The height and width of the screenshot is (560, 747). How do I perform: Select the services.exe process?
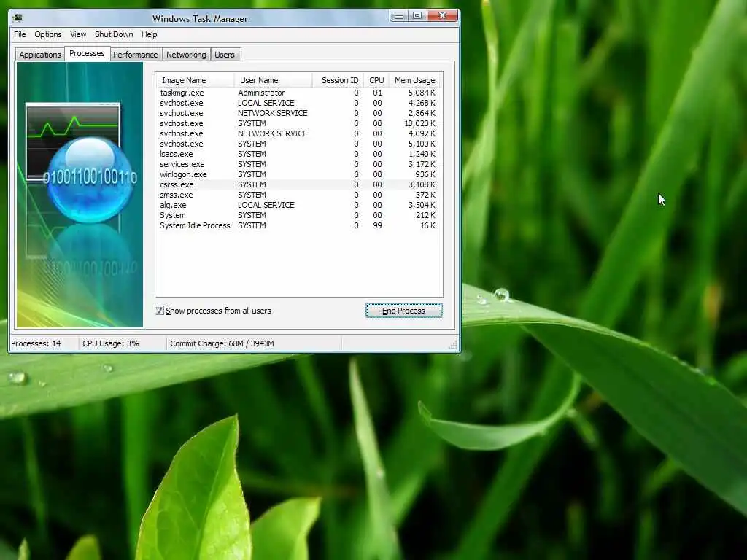(298, 164)
